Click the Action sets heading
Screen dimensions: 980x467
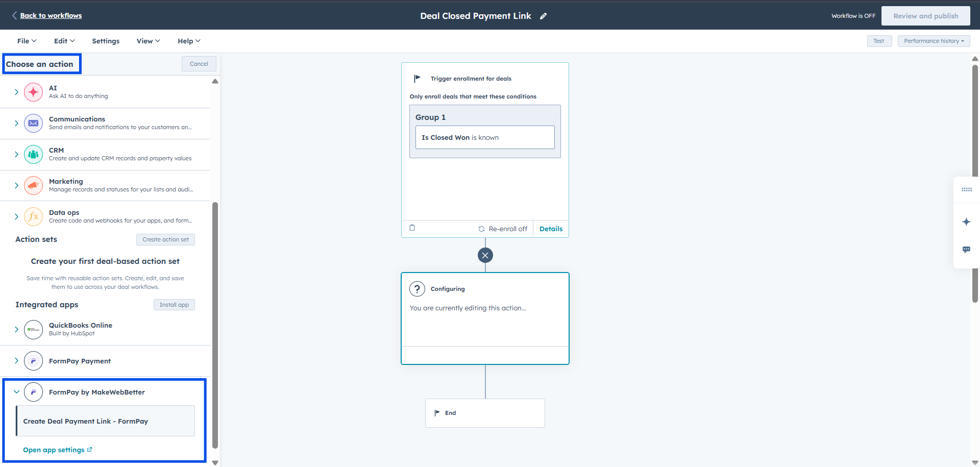36,239
